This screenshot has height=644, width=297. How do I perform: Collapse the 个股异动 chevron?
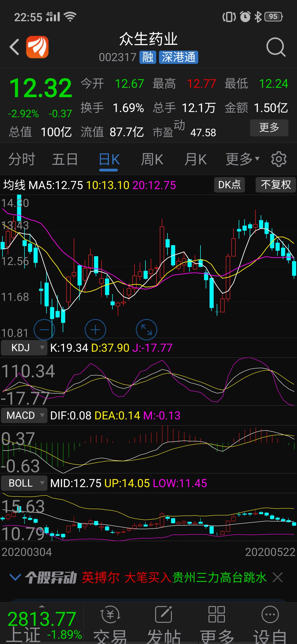(x=15, y=577)
